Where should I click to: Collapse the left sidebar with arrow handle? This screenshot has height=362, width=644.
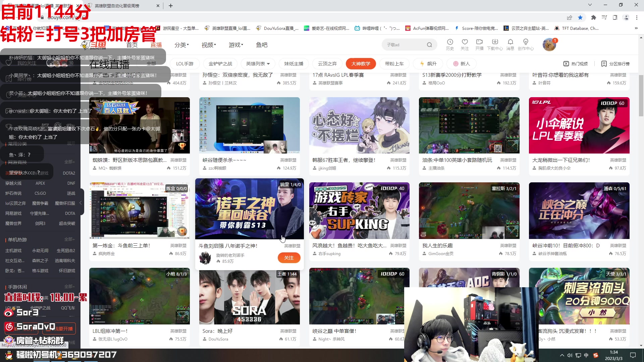[x=81, y=203]
